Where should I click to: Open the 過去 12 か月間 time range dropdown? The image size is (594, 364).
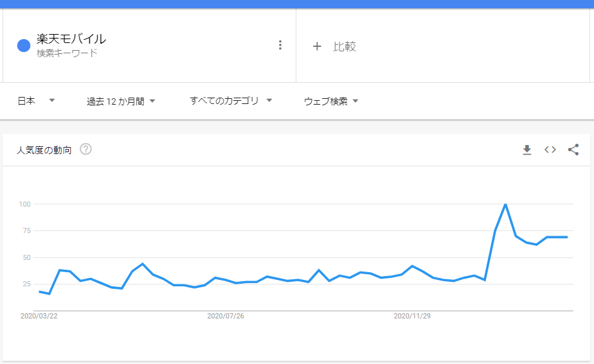click(121, 101)
